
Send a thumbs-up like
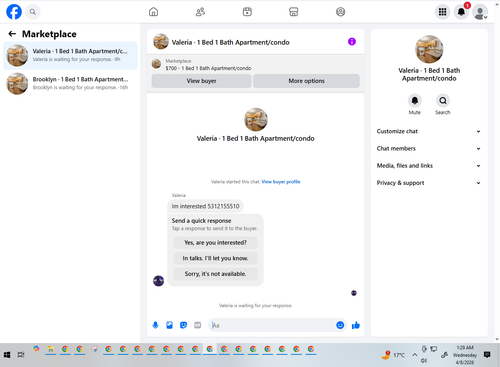point(356,325)
